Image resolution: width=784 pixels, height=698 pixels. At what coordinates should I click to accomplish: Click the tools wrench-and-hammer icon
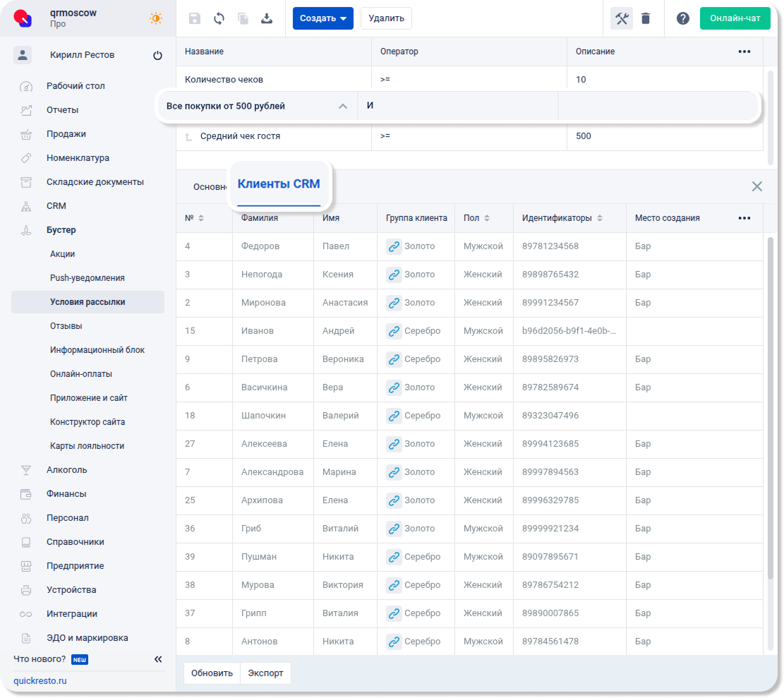622,18
